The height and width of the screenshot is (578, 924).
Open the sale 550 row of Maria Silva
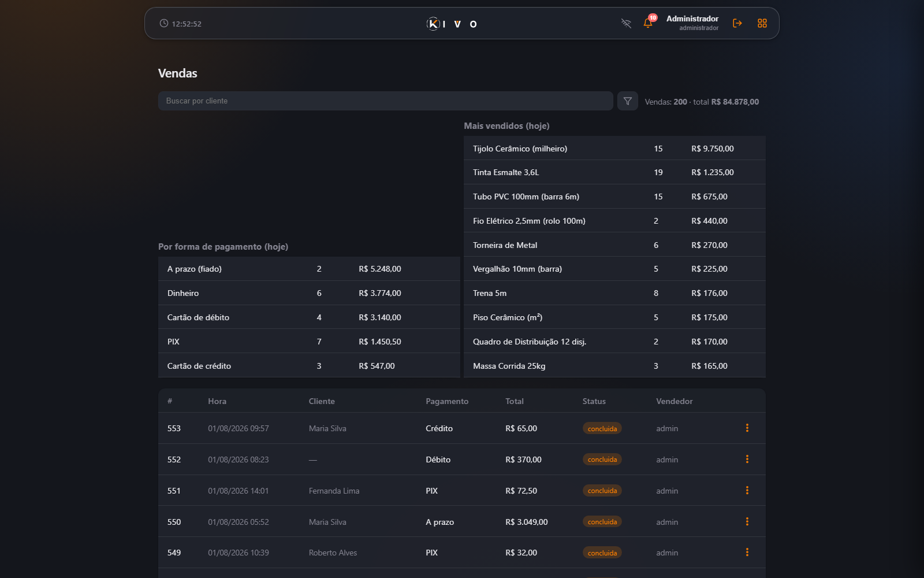coord(462,522)
